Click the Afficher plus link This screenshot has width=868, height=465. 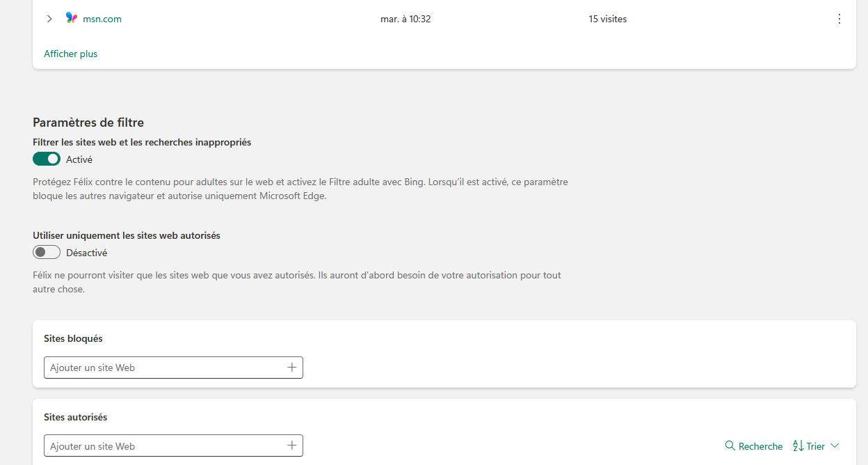[x=70, y=54]
